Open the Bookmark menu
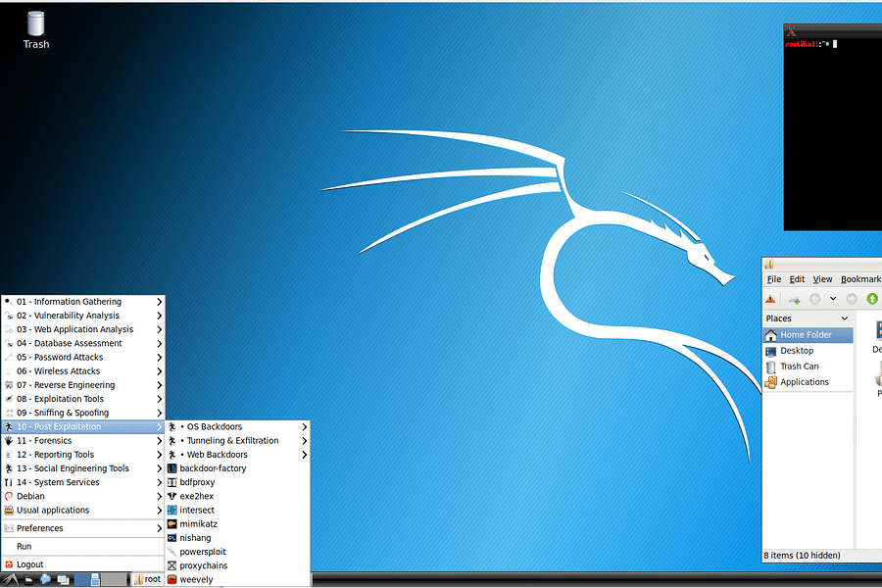This screenshot has height=588, width=882. (x=860, y=278)
